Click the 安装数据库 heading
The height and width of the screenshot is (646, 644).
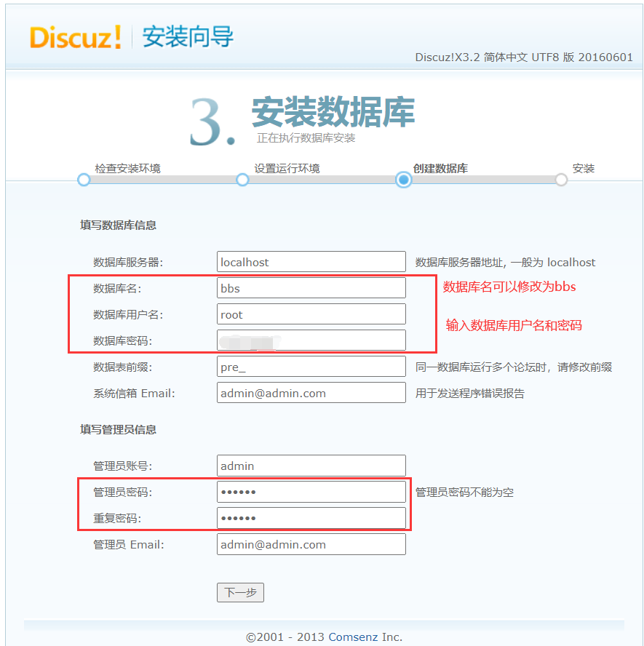click(333, 112)
